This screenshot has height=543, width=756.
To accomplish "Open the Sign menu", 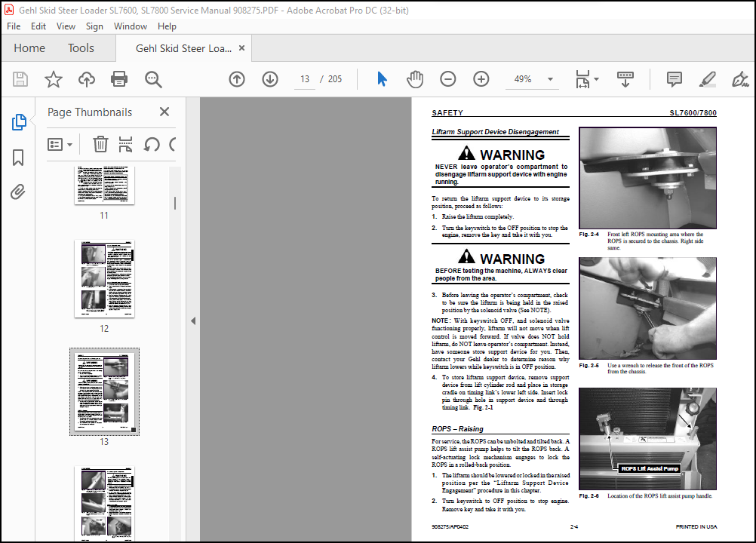I will (x=94, y=26).
